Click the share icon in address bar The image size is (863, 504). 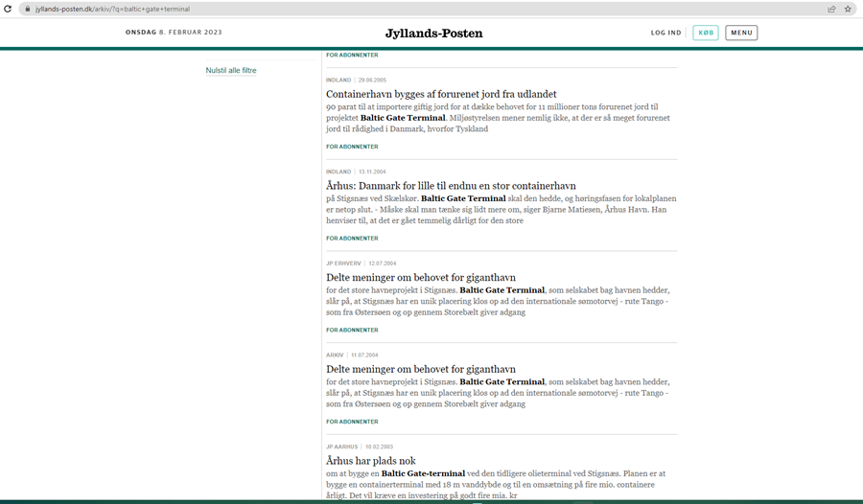point(831,9)
